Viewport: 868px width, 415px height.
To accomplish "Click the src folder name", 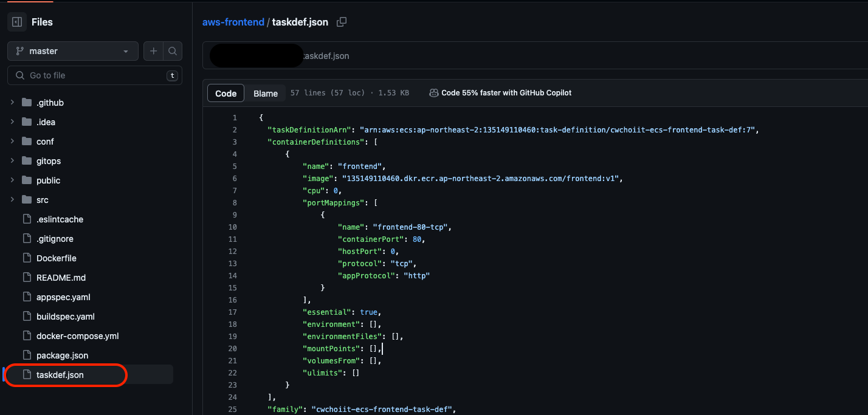I will (43, 200).
